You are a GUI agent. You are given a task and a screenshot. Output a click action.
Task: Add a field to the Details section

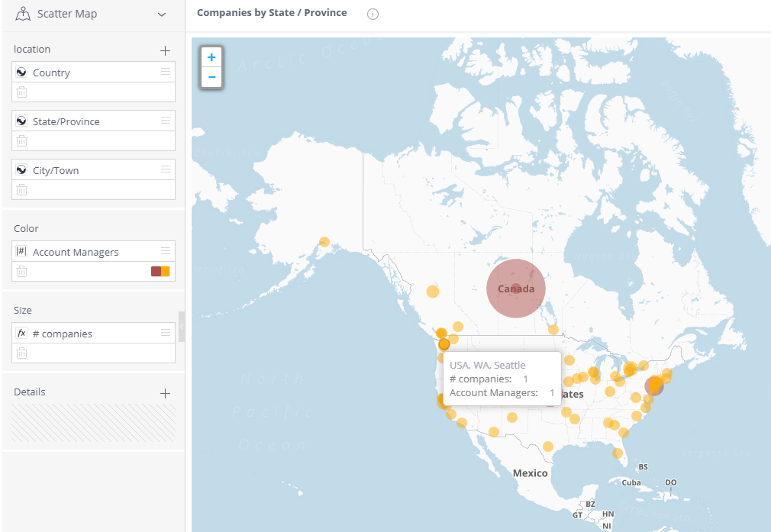165,392
